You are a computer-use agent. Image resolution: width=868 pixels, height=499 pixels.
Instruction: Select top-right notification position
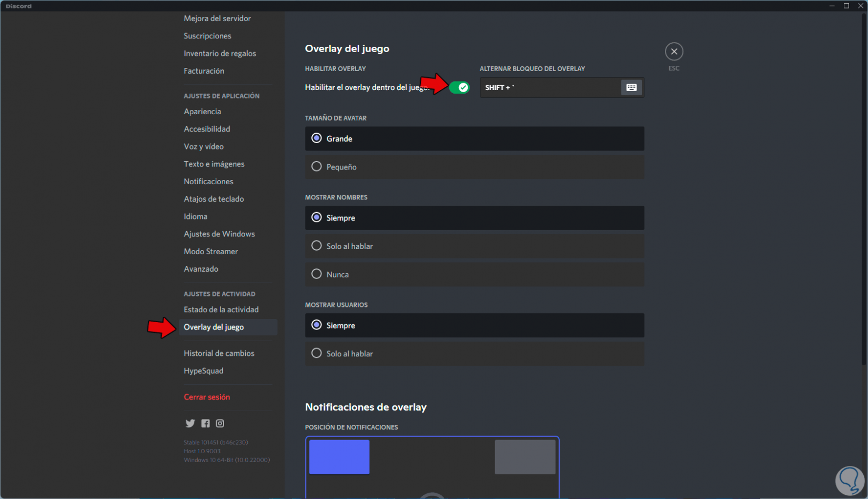coord(525,457)
